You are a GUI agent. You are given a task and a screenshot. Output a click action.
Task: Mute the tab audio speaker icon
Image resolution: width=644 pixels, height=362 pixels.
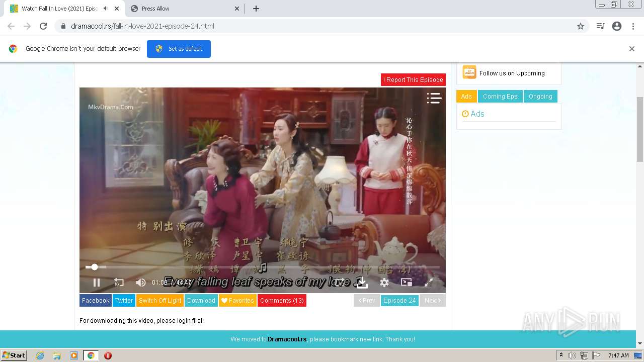click(106, 9)
